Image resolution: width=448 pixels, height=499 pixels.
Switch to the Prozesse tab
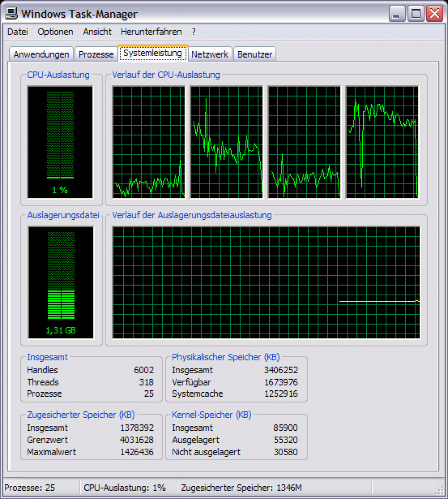click(96, 54)
